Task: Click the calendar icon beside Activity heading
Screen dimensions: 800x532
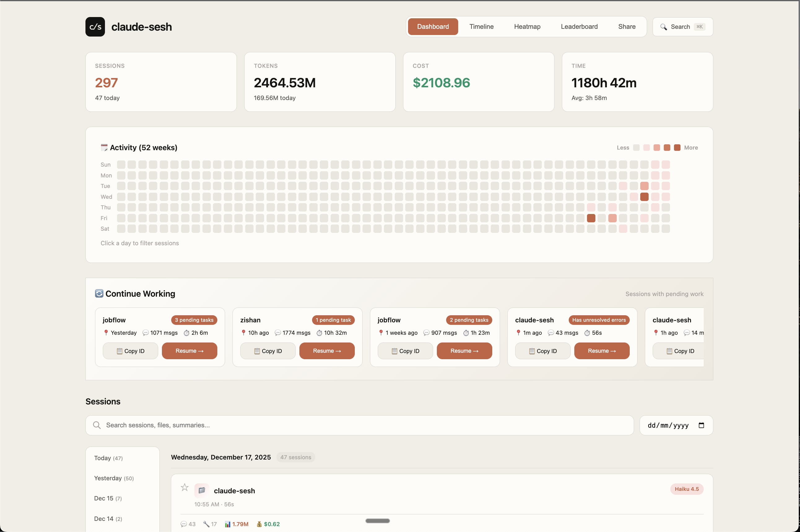Action: coord(104,148)
